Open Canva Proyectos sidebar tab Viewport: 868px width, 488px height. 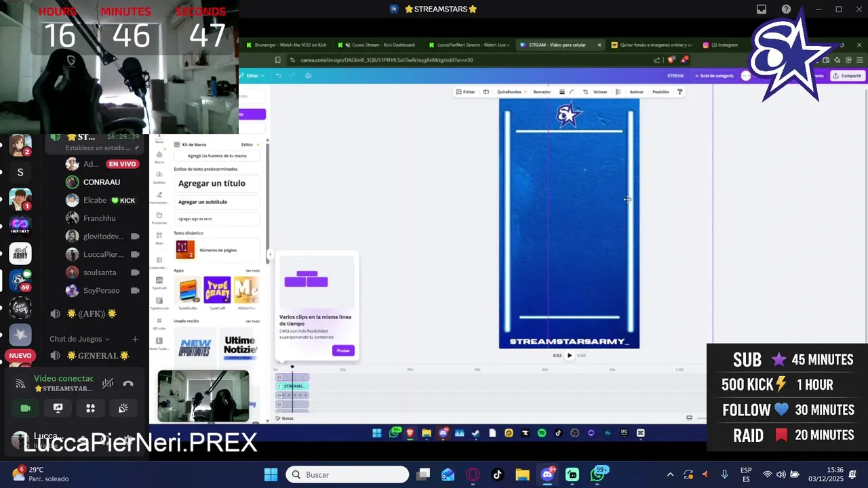pos(159,218)
